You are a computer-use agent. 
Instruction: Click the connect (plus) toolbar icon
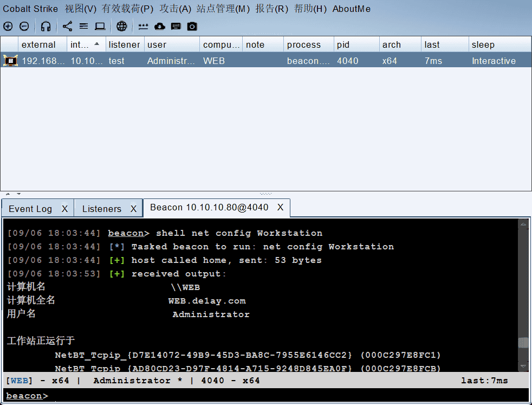[8, 26]
